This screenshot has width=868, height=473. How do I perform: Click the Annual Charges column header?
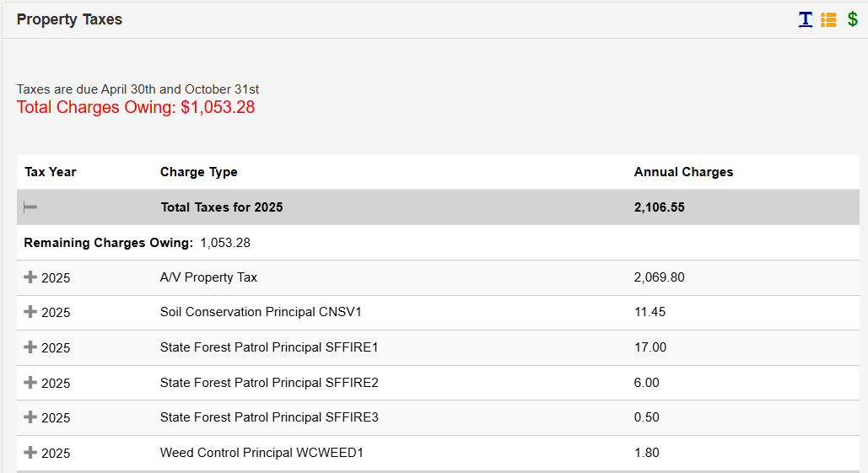click(x=683, y=172)
